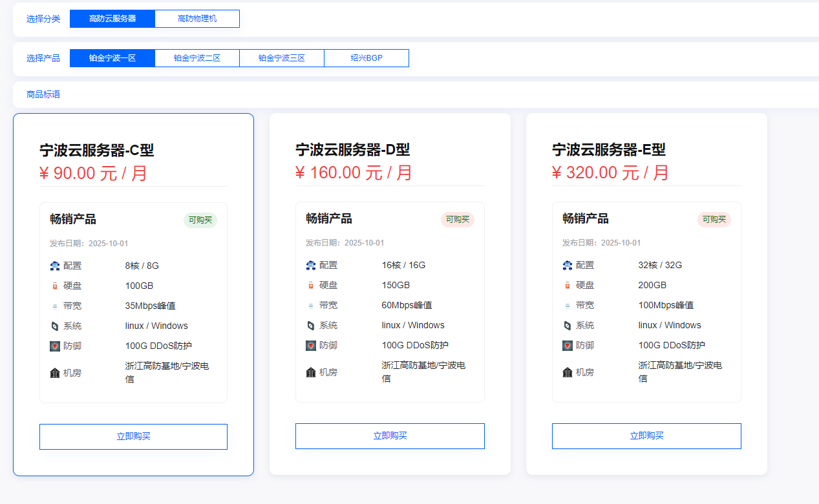Click the 系统 icon in the C型 card
Image resolution: width=819 pixels, height=504 pixels.
click(x=55, y=326)
